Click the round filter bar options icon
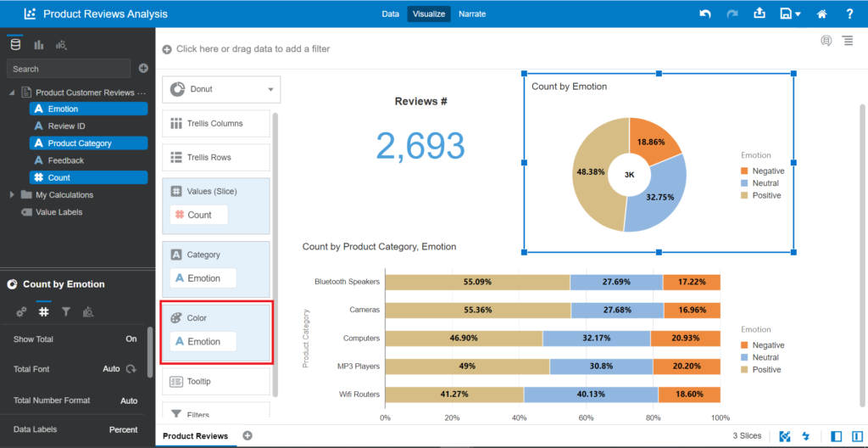 [x=826, y=41]
